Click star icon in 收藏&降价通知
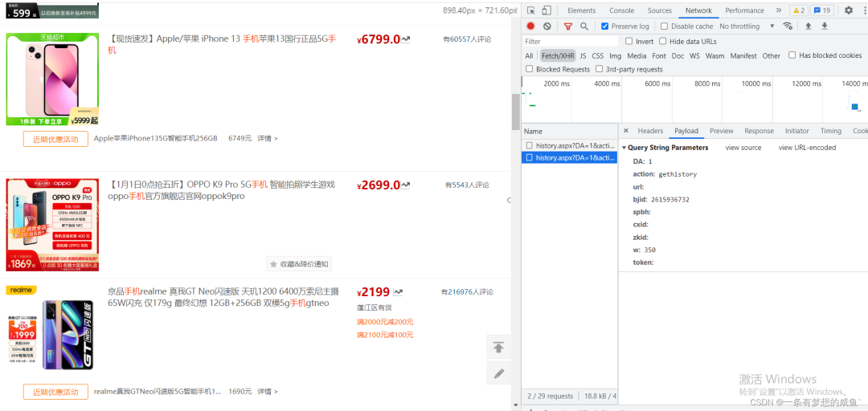 273,264
